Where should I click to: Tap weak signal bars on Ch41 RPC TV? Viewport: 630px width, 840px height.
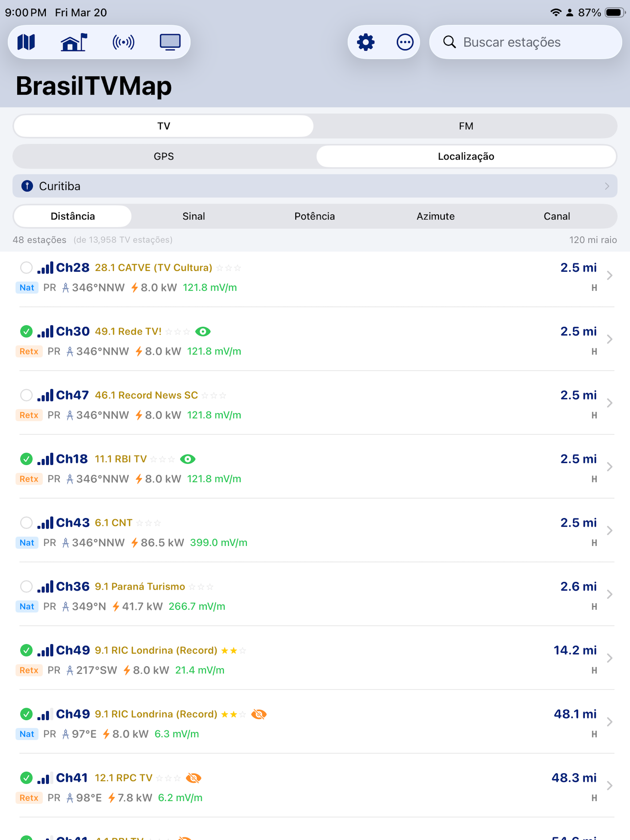tap(45, 778)
